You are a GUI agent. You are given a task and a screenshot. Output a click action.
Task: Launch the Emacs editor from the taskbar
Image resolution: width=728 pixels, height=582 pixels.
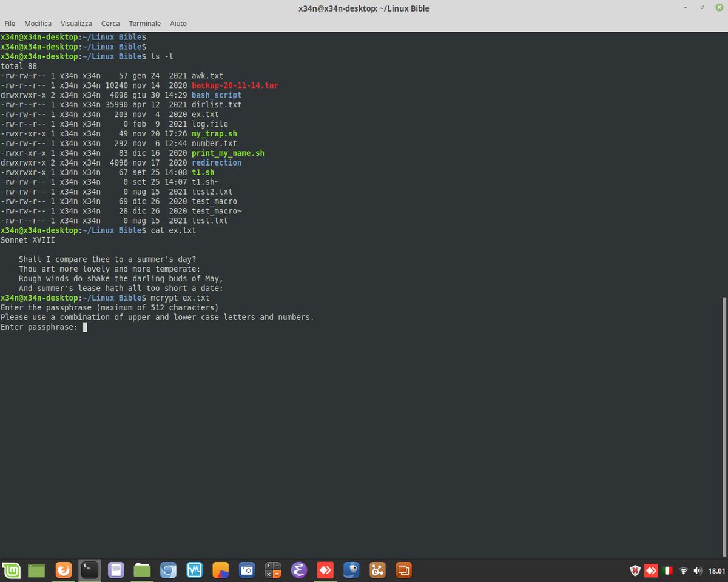click(298, 570)
